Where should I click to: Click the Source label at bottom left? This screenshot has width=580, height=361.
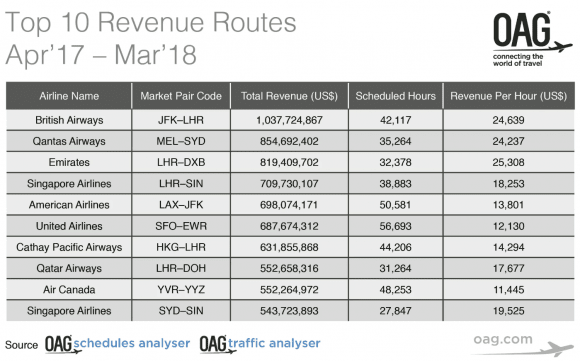[21, 345]
